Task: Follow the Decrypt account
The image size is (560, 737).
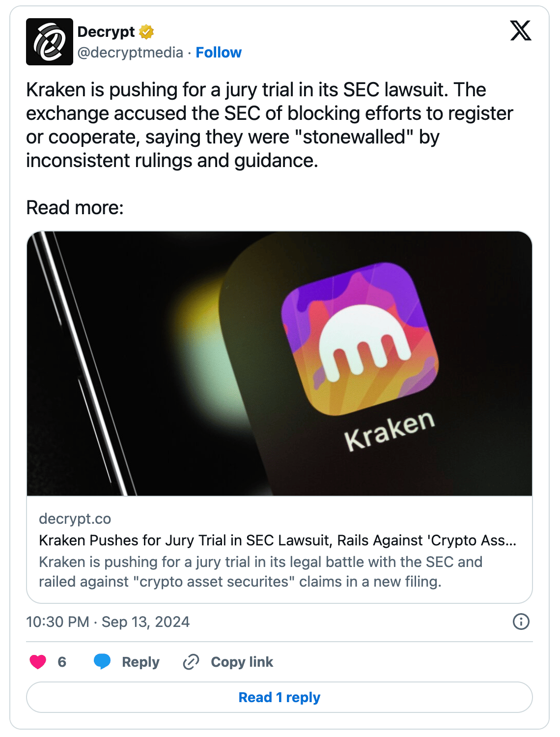Action: [x=219, y=53]
